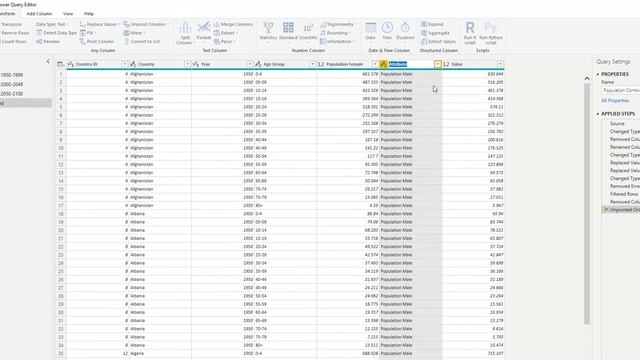Click Count Rows

pos(13,41)
